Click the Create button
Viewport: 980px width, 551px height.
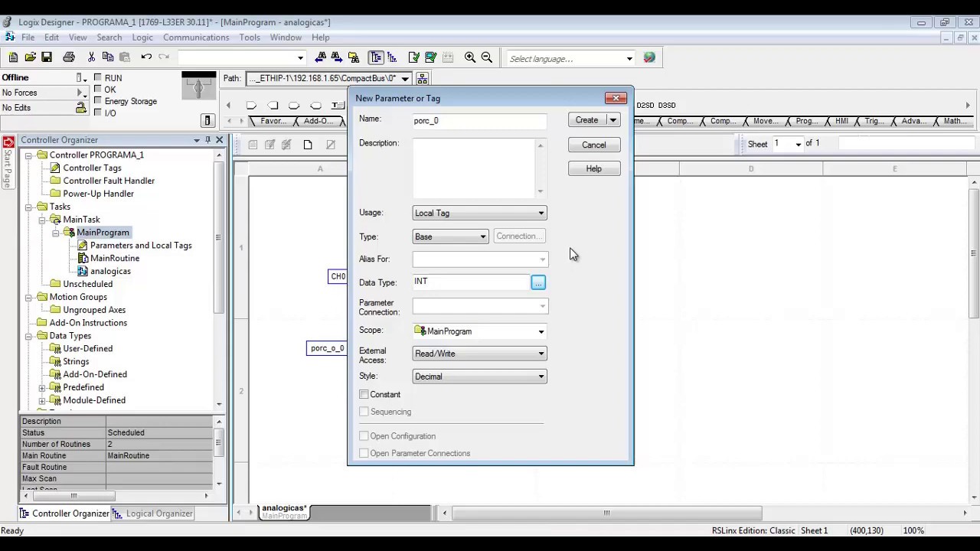tap(587, 120)
